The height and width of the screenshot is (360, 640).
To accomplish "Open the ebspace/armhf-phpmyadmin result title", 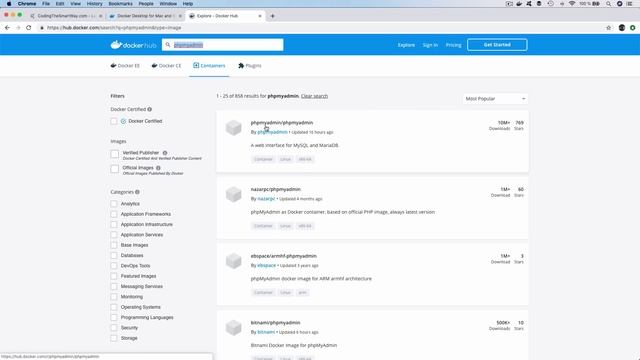I will point(284,256).
